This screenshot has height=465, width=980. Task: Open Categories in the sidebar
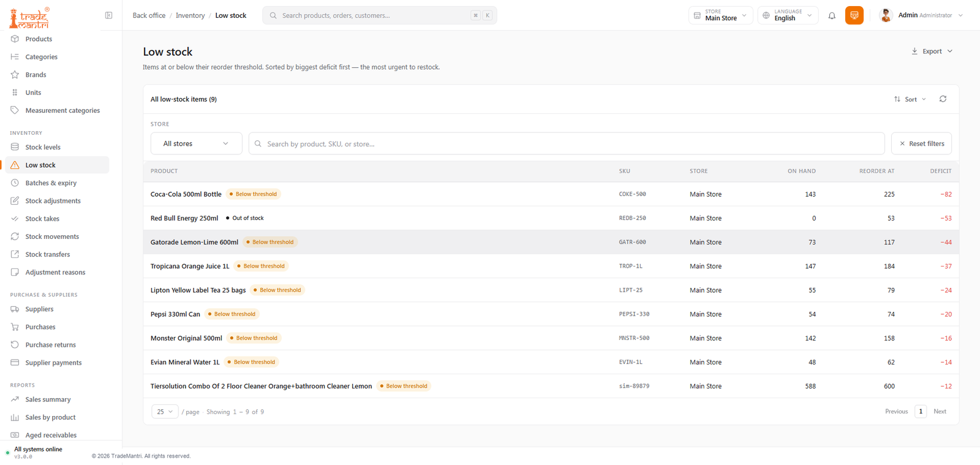pos(42,57)
